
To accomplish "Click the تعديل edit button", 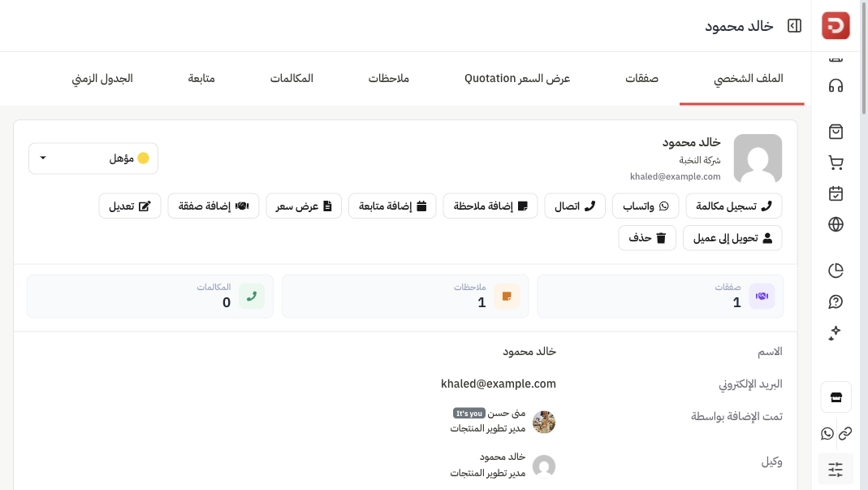I will [x=130, y=206].
